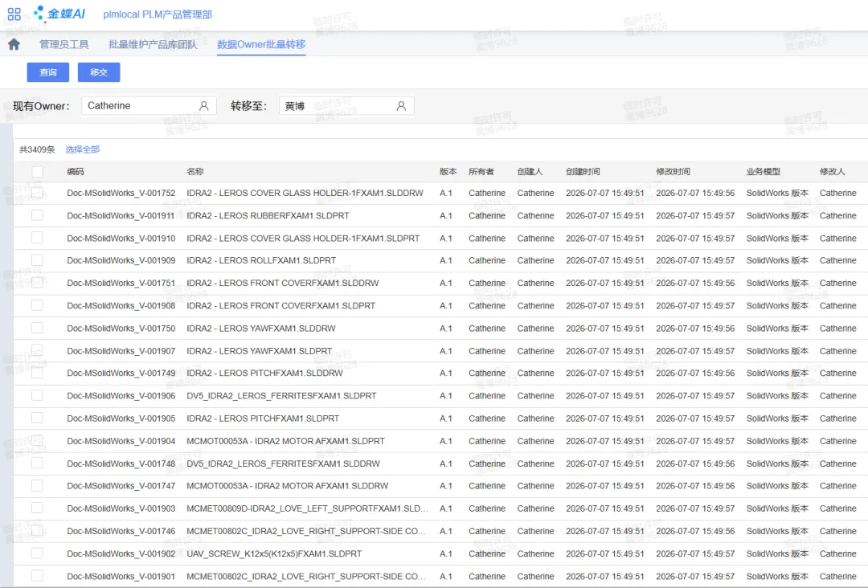Select name IDRA2 - LEROS YAWFXAM1.SLDDRW

click(261, 328)
